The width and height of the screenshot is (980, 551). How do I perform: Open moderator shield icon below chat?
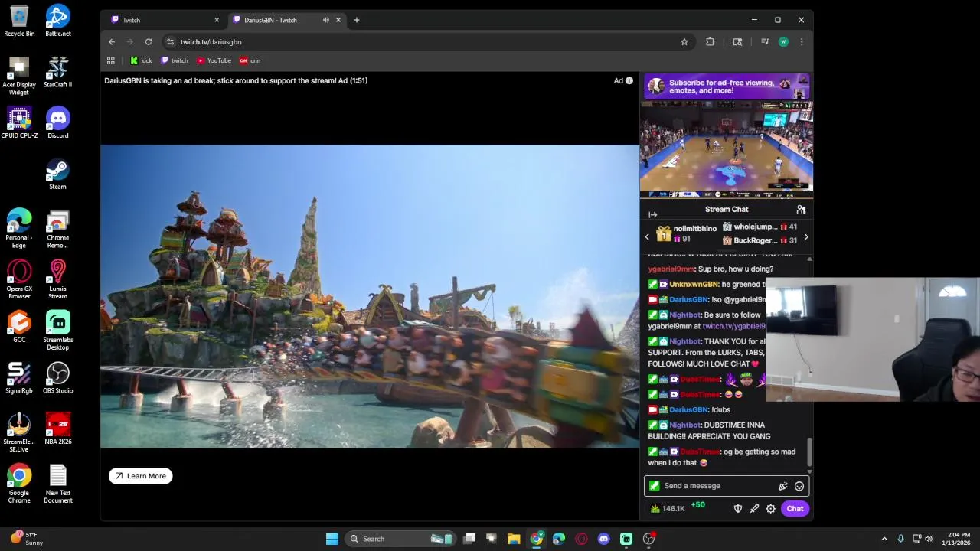[738, 509]
